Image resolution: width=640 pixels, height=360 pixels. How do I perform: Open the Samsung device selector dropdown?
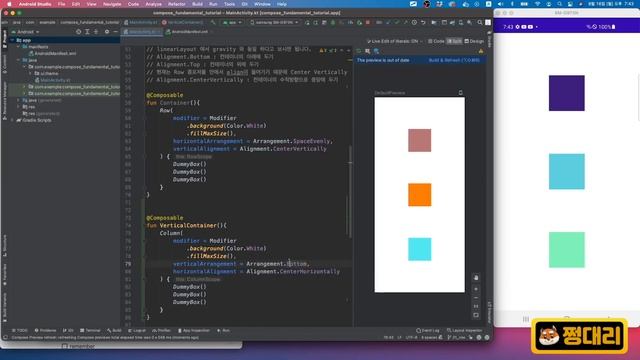(x=274, y=22)
